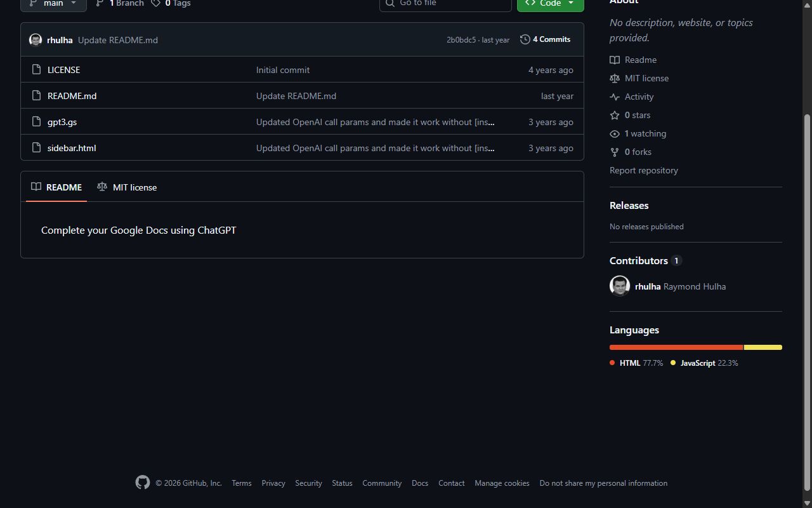Open commit hash 2b0bdc5
Image resolution: width=812 pixels, height=508 pixels.
(x=461, y=40)
